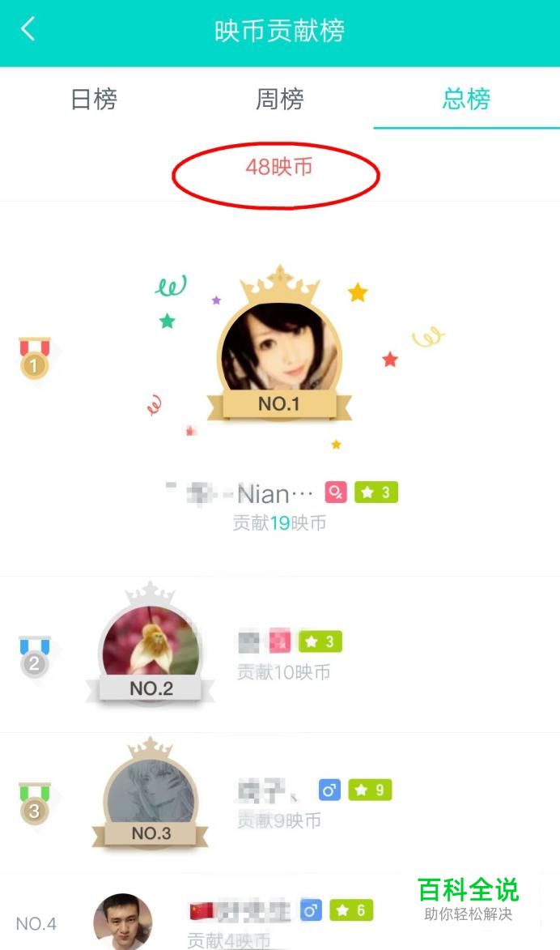Tap the back arrow in header
Screen dimensions: 560x950
[28, 28]
